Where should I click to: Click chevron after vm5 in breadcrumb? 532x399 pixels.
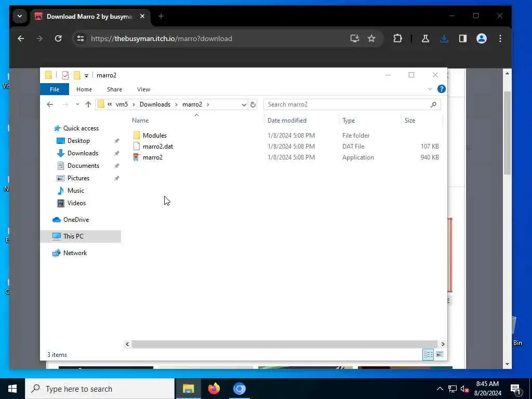pyautogui.click(x=134, y=104)
